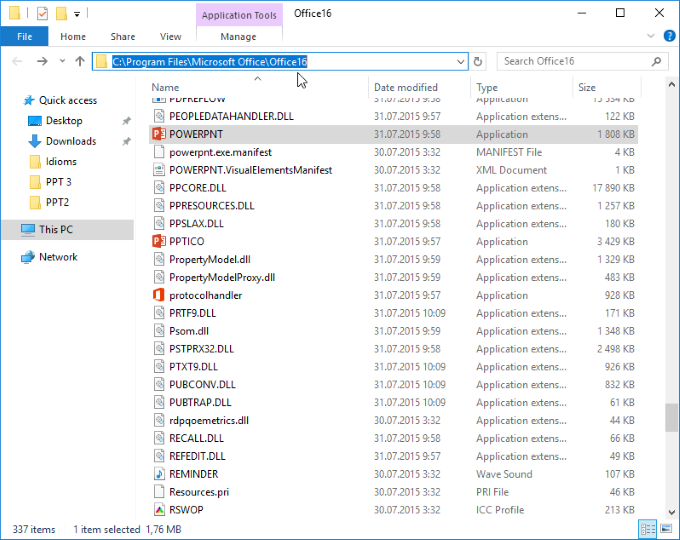Viewport: 680px width, 540px height.
Task: Open Help with the question mark icon
Action: (x=666, y=36)
